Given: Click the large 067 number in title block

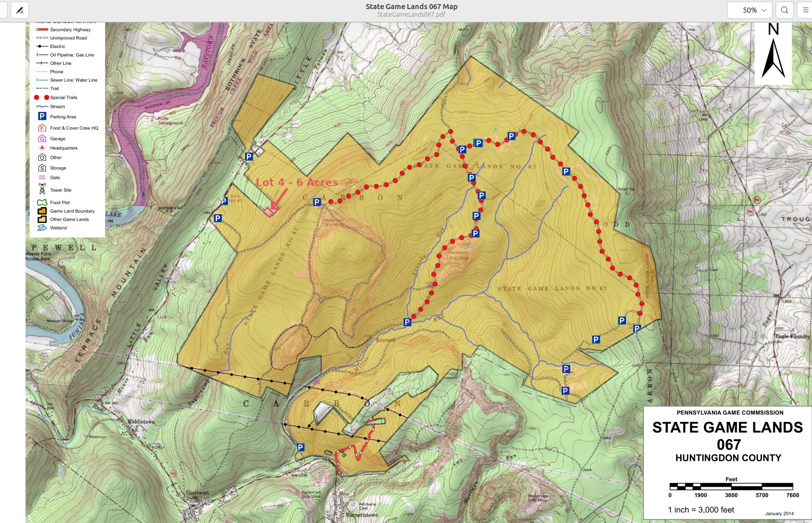Looking at the screenshot, I should coord(729,445).
